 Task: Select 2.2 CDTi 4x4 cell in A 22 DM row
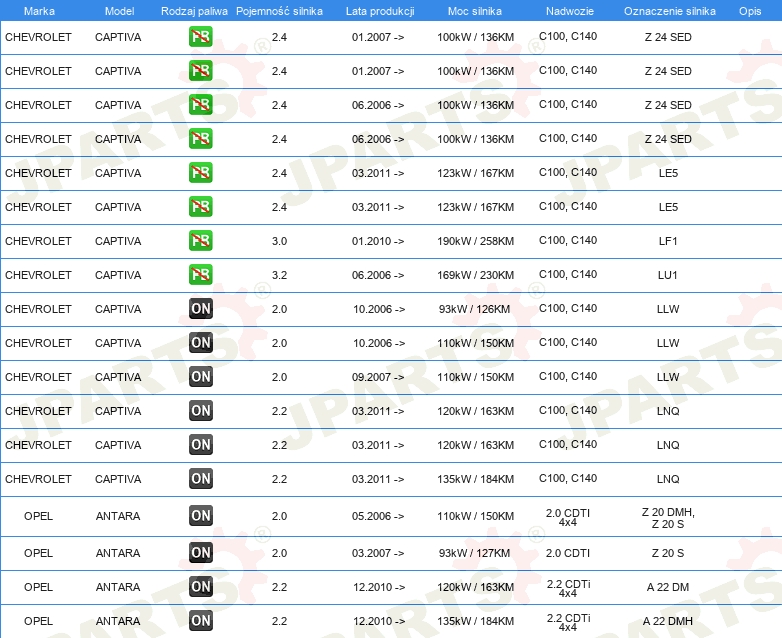(568, 588)
